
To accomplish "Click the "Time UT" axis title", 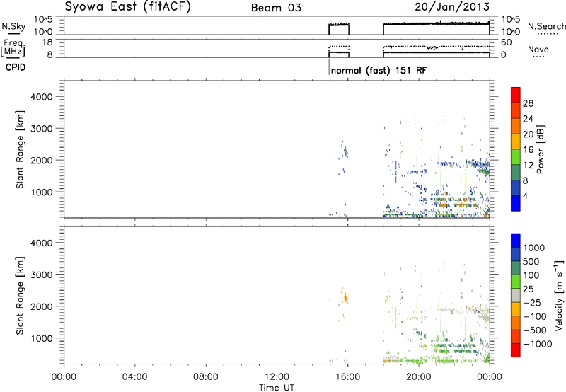I will 277,388.
